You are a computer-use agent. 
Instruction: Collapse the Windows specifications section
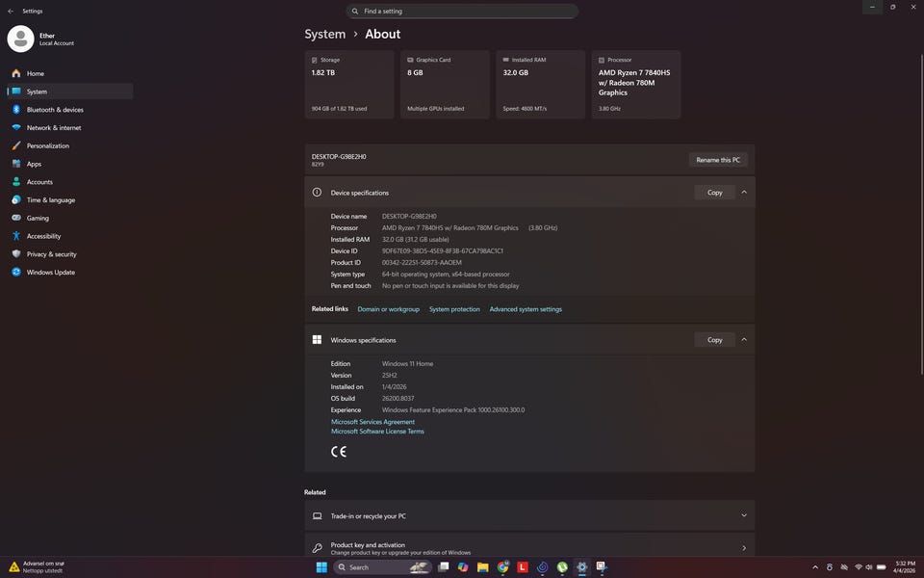[x=744, y=340]
